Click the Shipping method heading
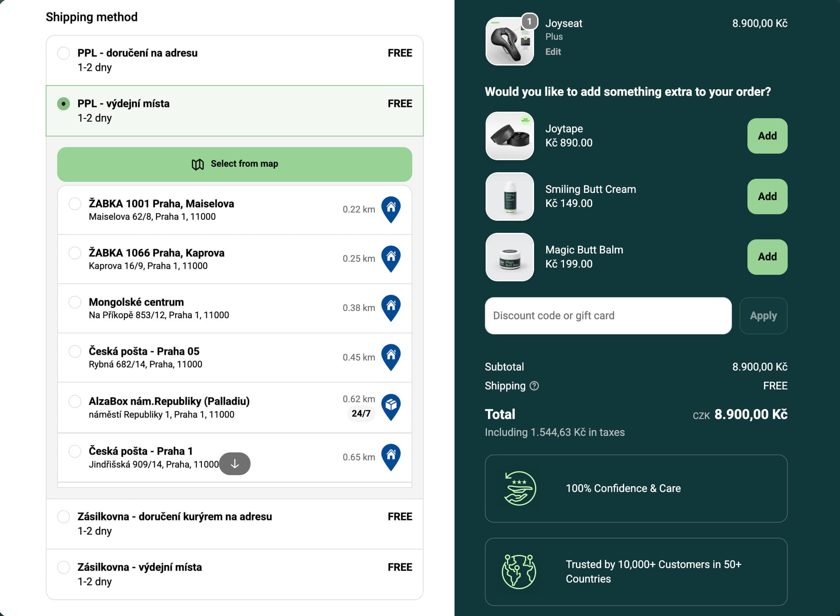This screenshot has height=616, width=840. (x=92, y=17)
